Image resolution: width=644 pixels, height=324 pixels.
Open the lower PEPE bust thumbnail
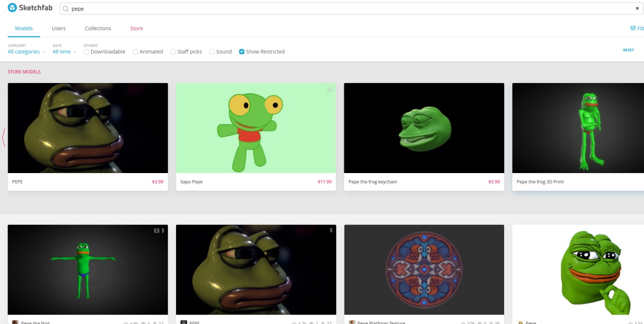pyautogui.click(x=256, y=270)
